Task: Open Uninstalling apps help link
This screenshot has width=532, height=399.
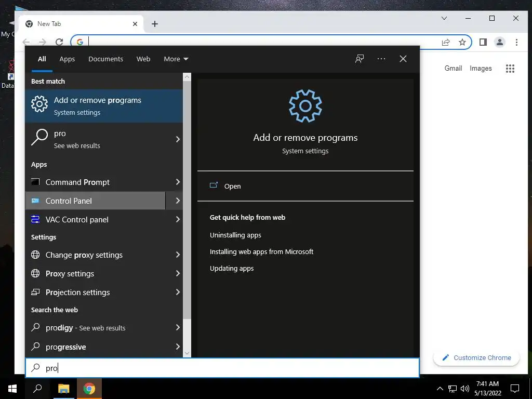Action: tap(235, 235)
